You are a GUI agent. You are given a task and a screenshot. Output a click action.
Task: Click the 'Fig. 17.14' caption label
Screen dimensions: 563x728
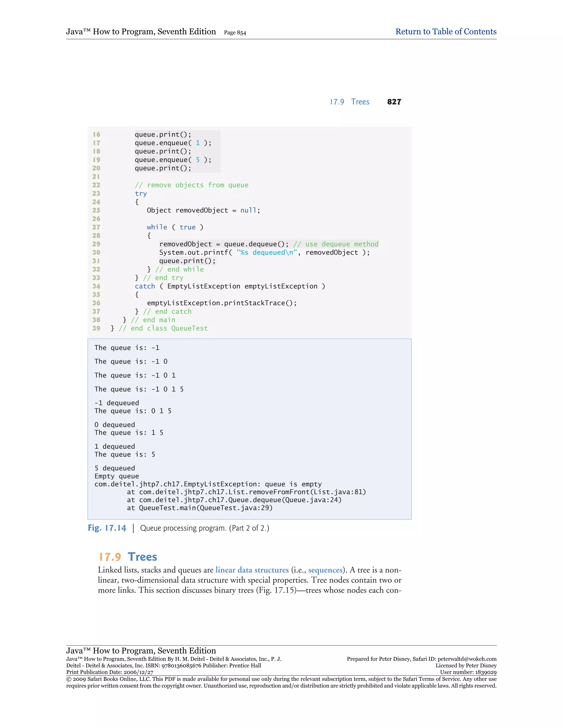click(107, 528)
